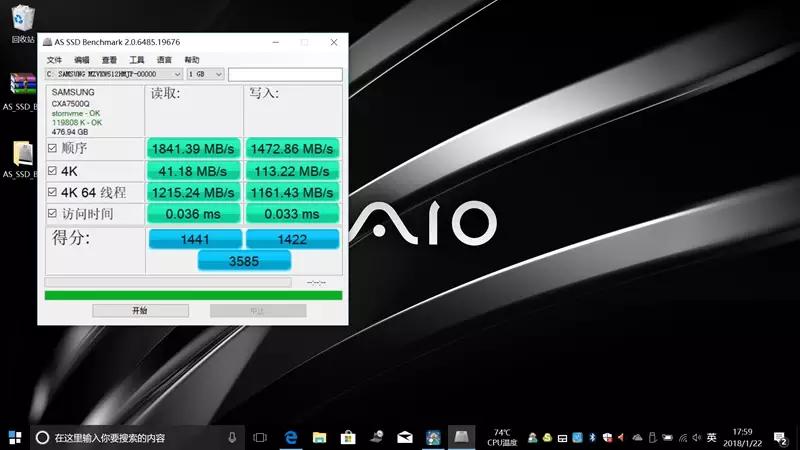
Task: Click the battery tray icon
Action: [667, 437]
